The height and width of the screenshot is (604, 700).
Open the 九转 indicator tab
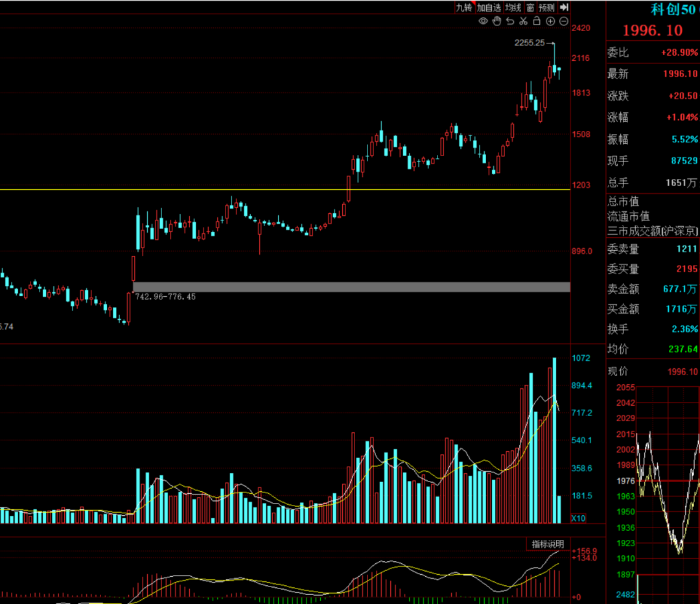pyautogui.click(x=464, y=7)
